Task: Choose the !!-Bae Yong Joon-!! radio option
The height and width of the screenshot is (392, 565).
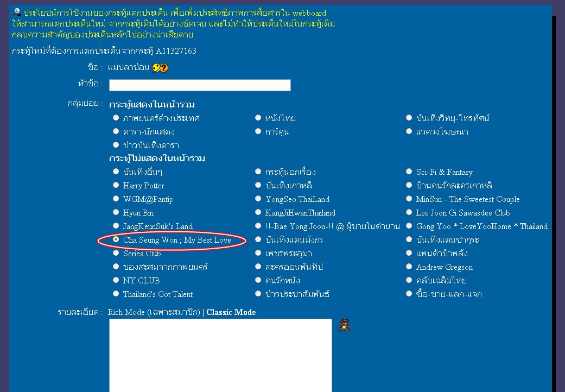Action: (x=258, y=226)
